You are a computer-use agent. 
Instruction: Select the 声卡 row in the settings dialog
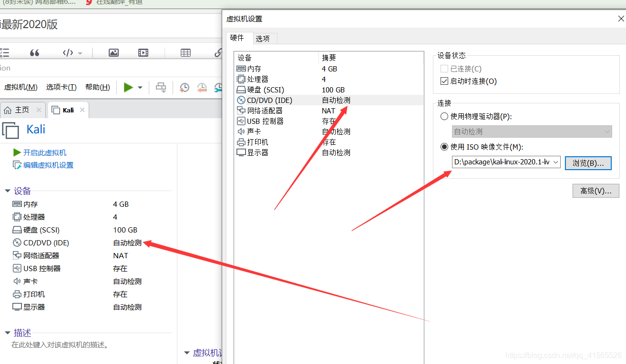pyautogui.click(x=329, y=131)
